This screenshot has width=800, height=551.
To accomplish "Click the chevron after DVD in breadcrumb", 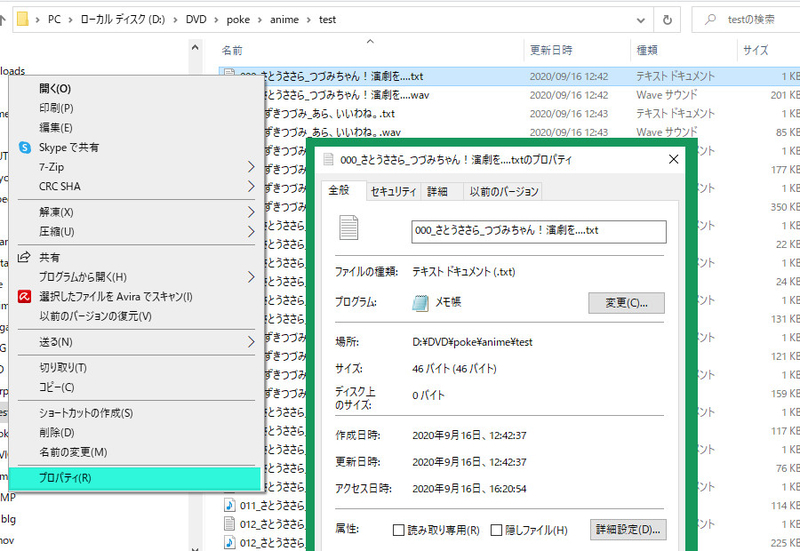I will (x=216, y=20).
